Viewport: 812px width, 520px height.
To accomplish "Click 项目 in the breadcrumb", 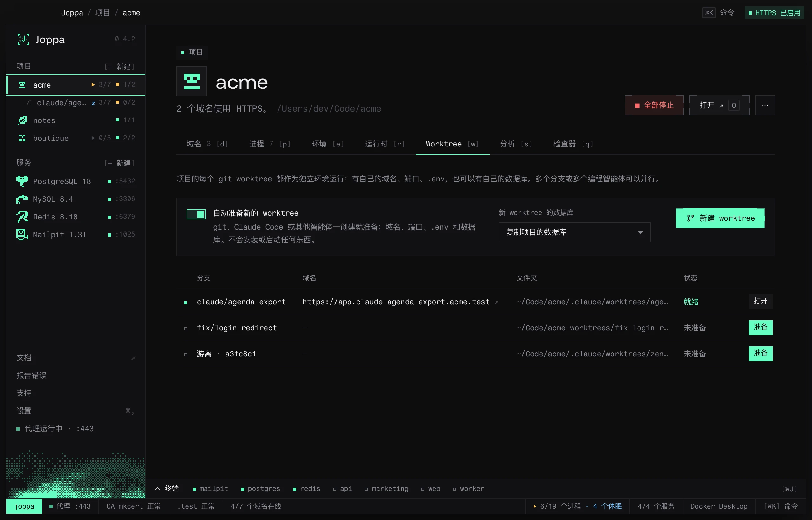I will tap(103, 13).
